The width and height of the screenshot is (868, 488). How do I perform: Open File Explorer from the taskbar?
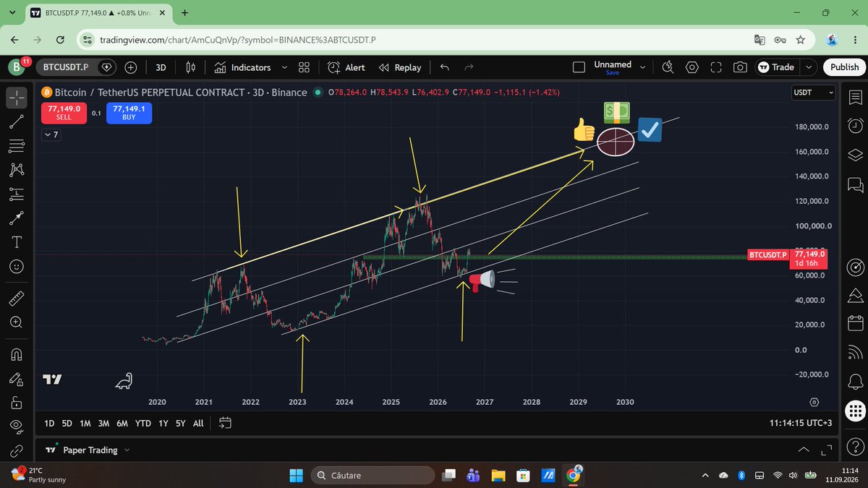click(498, 475)
